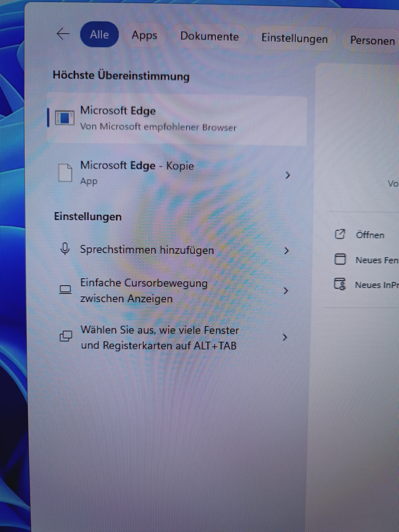Switch to the Apps filter tab
The image size is (399, 532).
click(x=145, y=36)
